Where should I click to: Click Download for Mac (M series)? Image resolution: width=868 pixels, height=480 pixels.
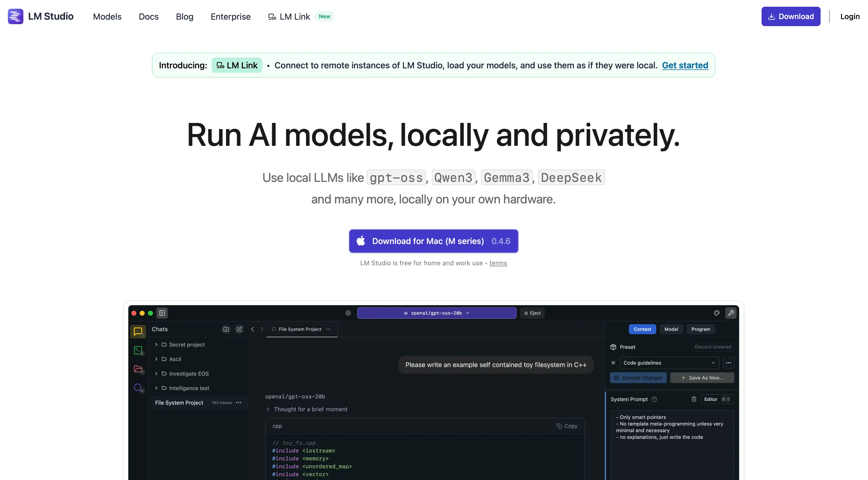pyautogui.click(x=433, y=241)
